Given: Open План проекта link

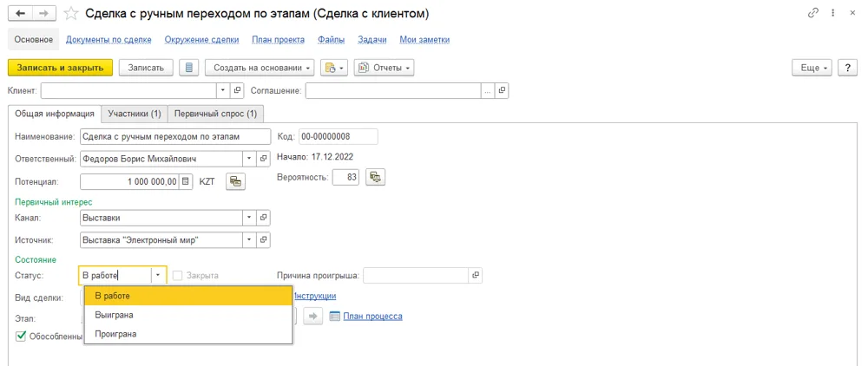Looking at the screenshot, I should tap(278, 40).
